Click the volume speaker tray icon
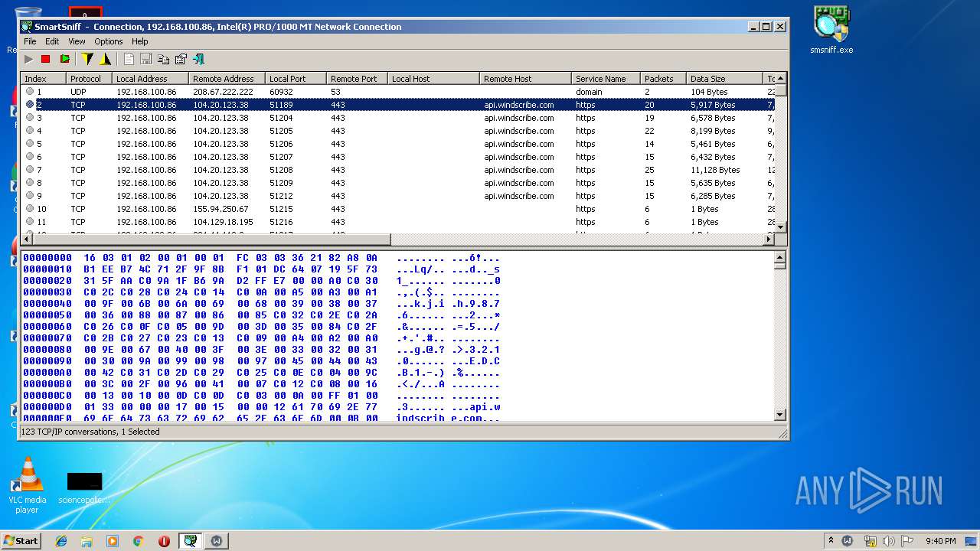Image resolution: width=980 pixels, height=551 pixels. (x=888, y=541)
